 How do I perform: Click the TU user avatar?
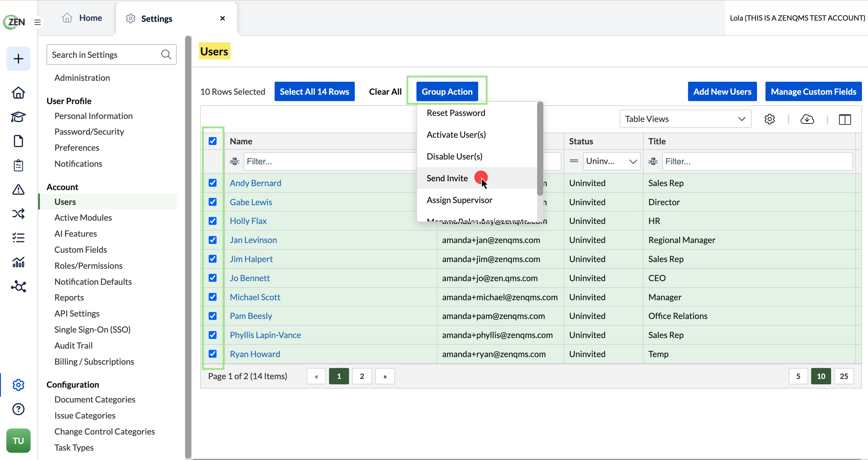click(18, 440)
